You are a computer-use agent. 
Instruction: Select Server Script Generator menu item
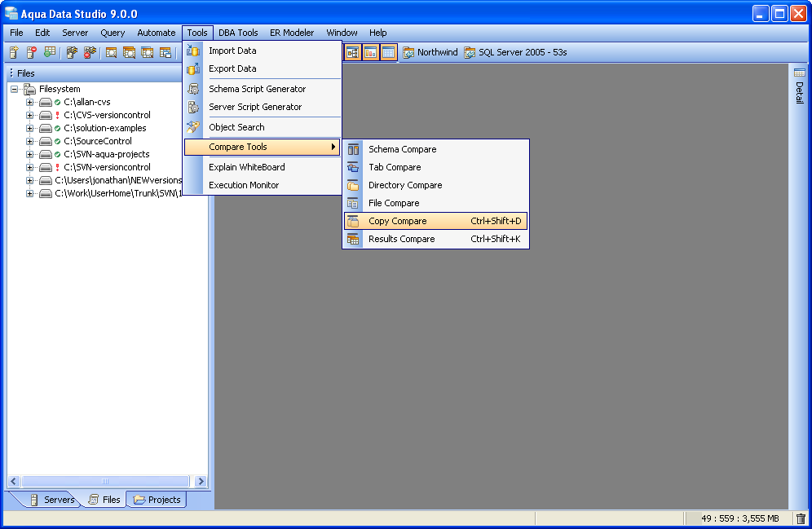point(263,107)
